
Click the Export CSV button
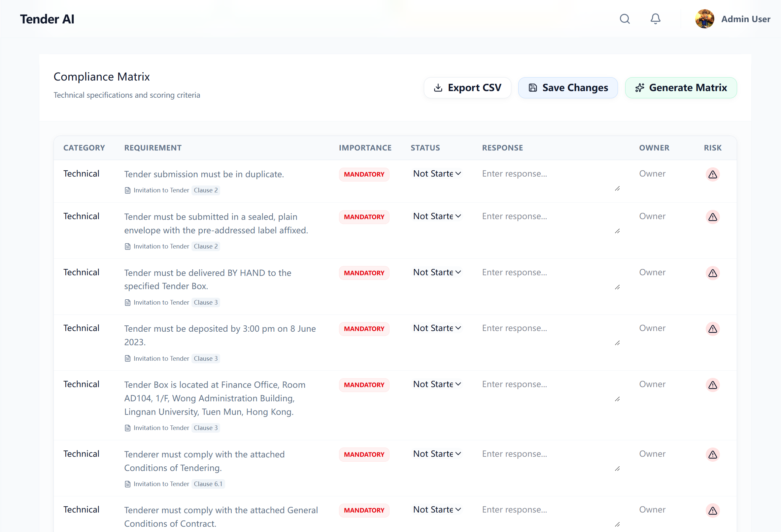[x=467, y=87]
